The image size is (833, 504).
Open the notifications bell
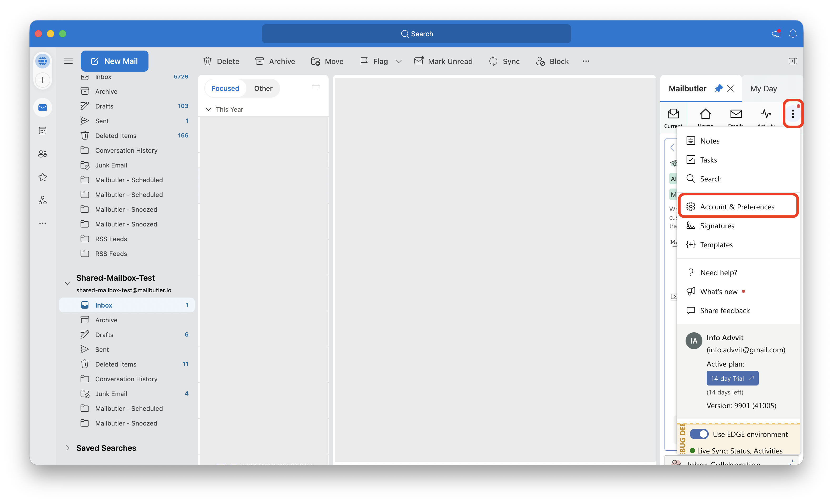click(x=793, y=33)
